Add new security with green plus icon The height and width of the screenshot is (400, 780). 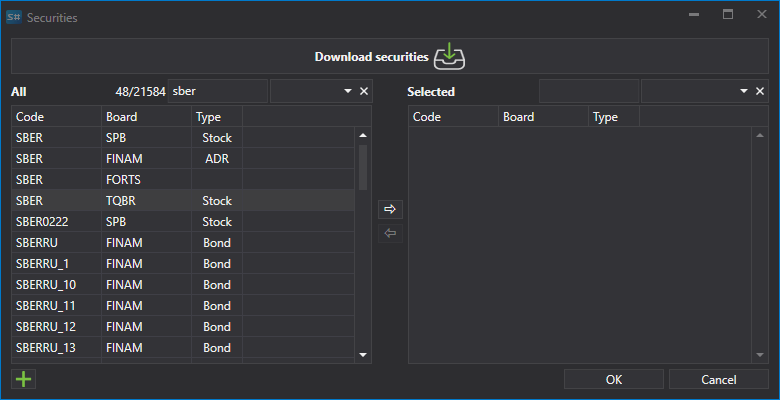tap(23, 379)
